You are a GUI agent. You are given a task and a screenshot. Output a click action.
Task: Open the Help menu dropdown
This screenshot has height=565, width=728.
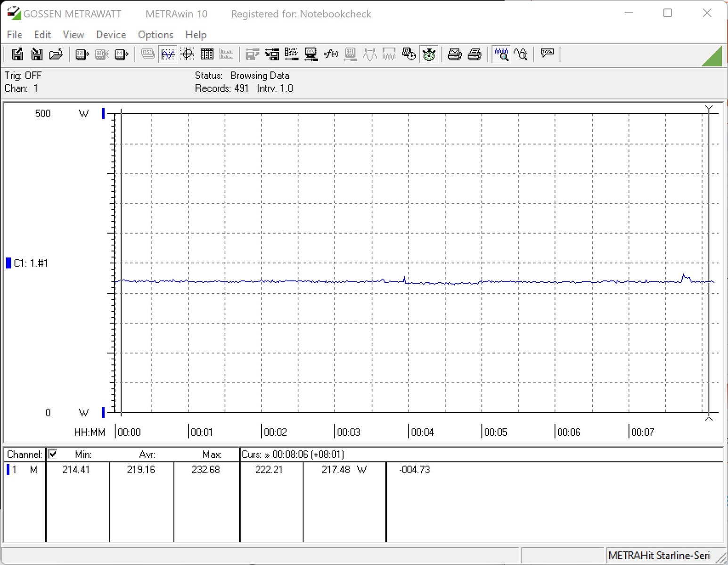[196, 35]
